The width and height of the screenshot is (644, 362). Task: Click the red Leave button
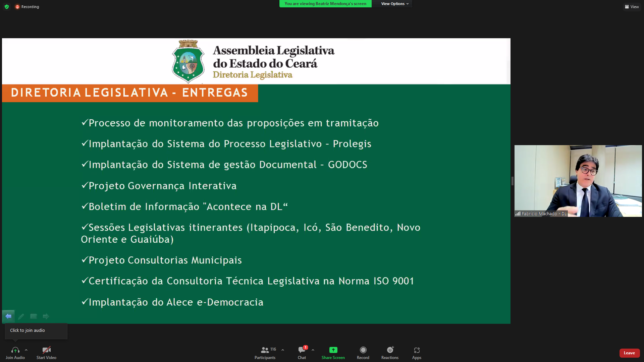(629, 353)
